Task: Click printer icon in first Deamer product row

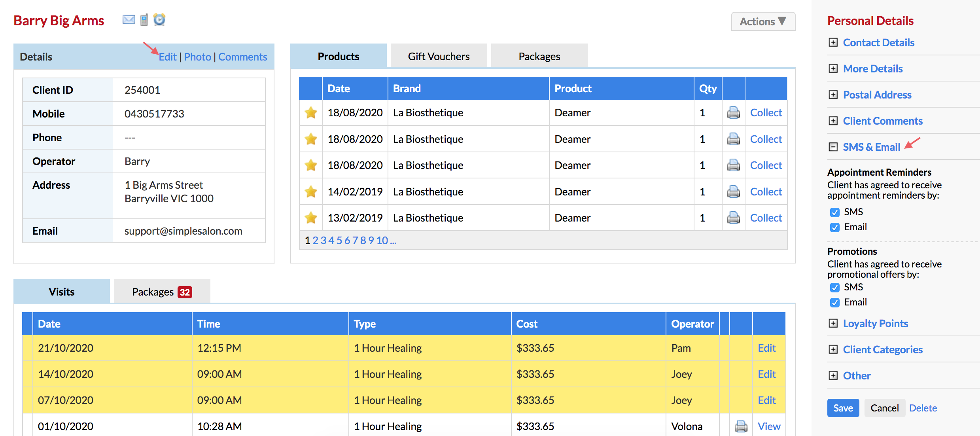Action: (733, 113)
